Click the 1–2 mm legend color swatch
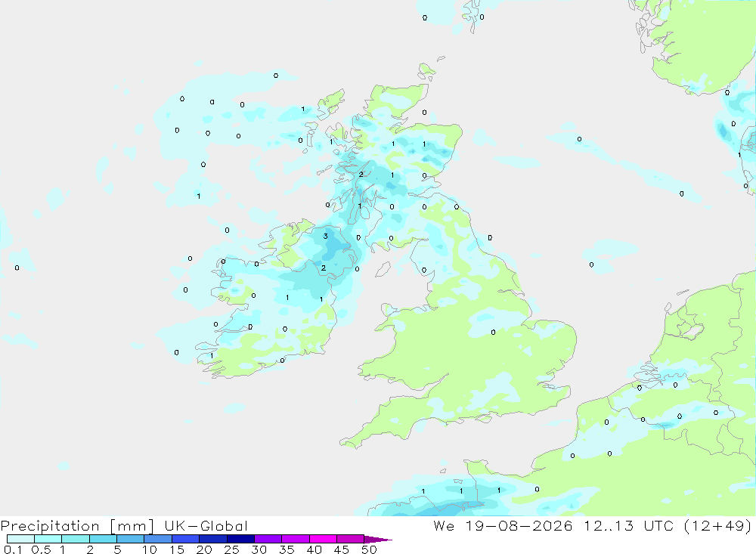The width and height of the screenshot is (756, 554). click(75, 539)
